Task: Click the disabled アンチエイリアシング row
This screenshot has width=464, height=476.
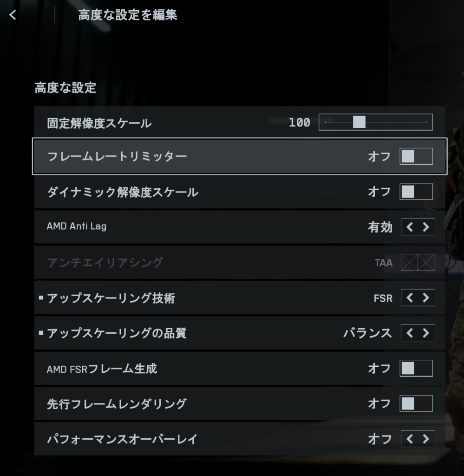Action: click(x=240, y=262)
